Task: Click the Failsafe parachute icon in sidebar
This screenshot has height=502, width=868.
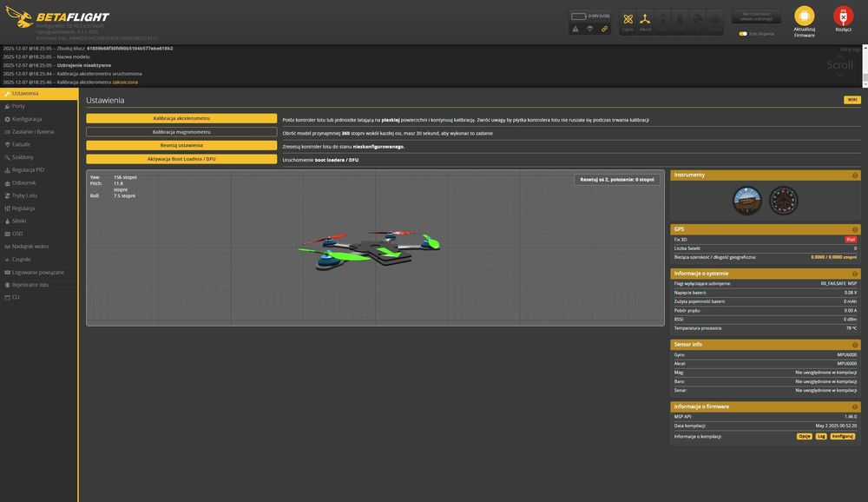Action: pos(7,145)
